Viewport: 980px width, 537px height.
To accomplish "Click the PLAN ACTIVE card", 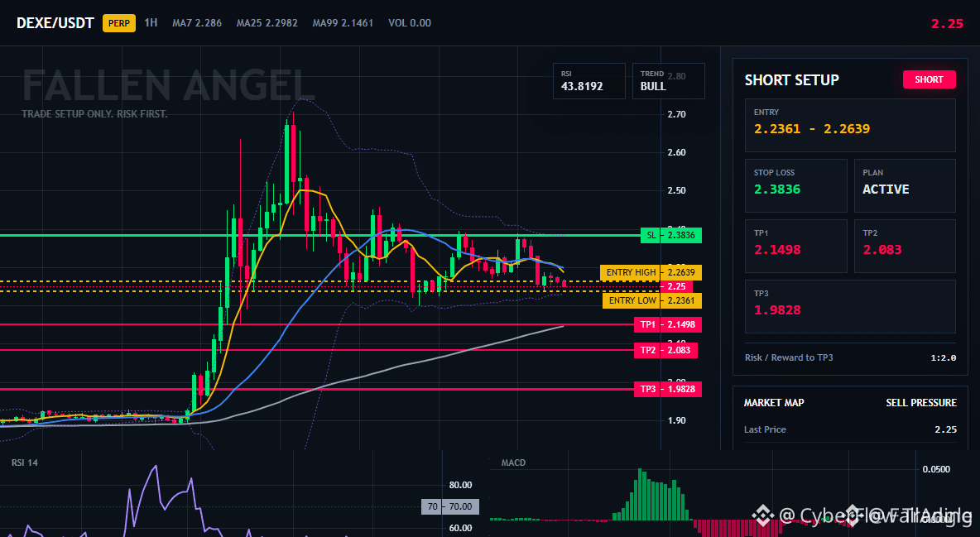I will (x=905, y=185).
